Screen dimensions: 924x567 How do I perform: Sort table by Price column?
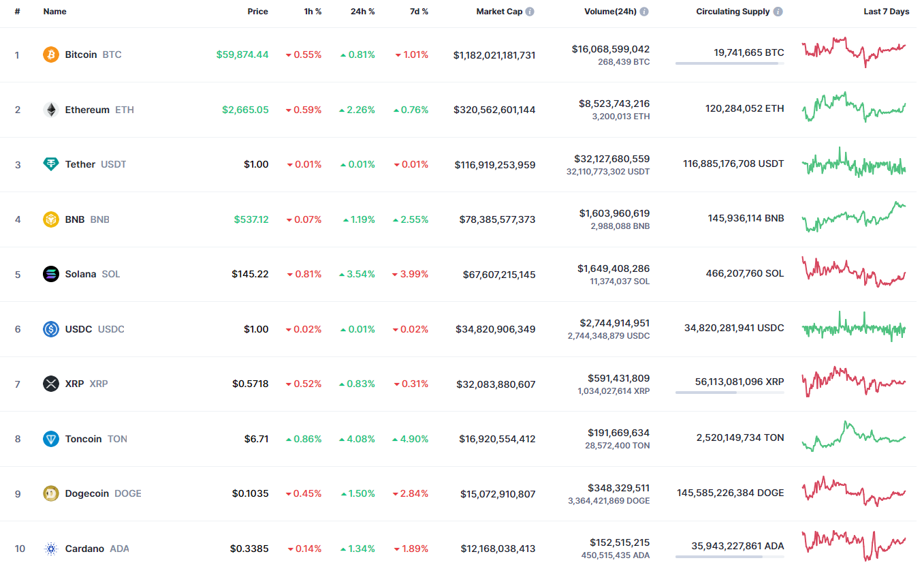(x=258, y=12)
